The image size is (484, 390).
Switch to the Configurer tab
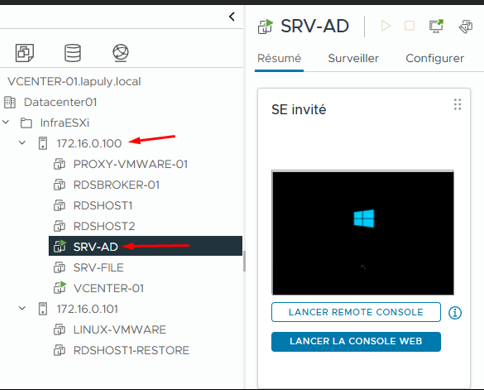point(435,58)
